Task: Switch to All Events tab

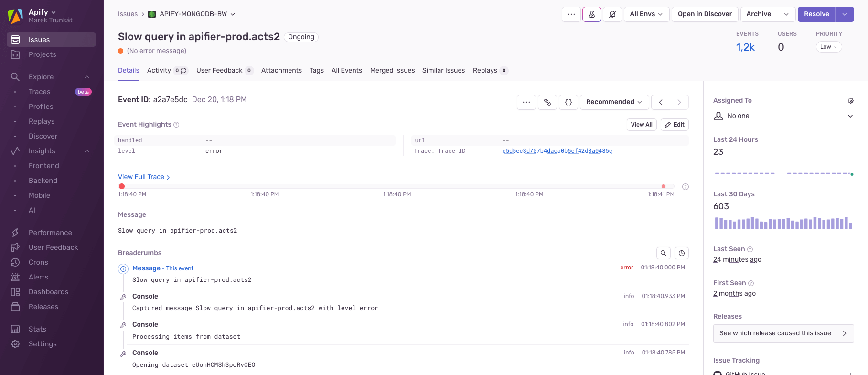Action: click(x=347, y=71)
